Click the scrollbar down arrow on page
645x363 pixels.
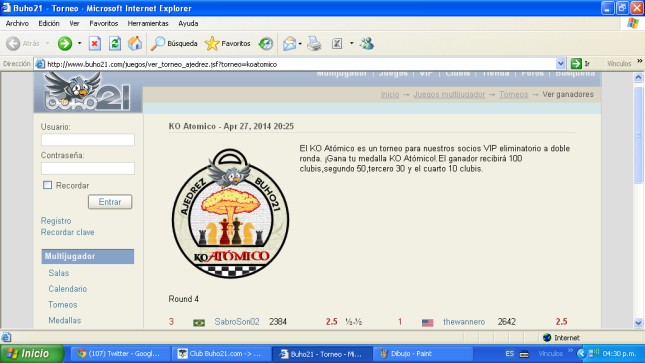(x=638, y=323)
